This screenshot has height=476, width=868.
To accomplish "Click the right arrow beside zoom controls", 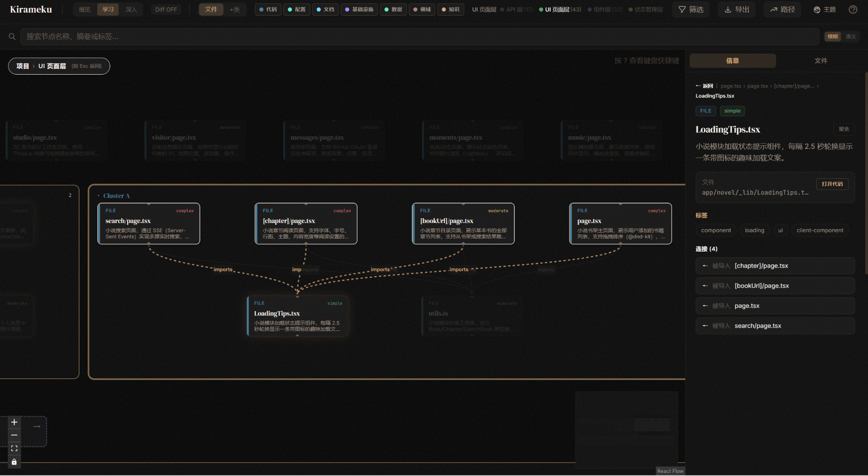I will [37, 427].
